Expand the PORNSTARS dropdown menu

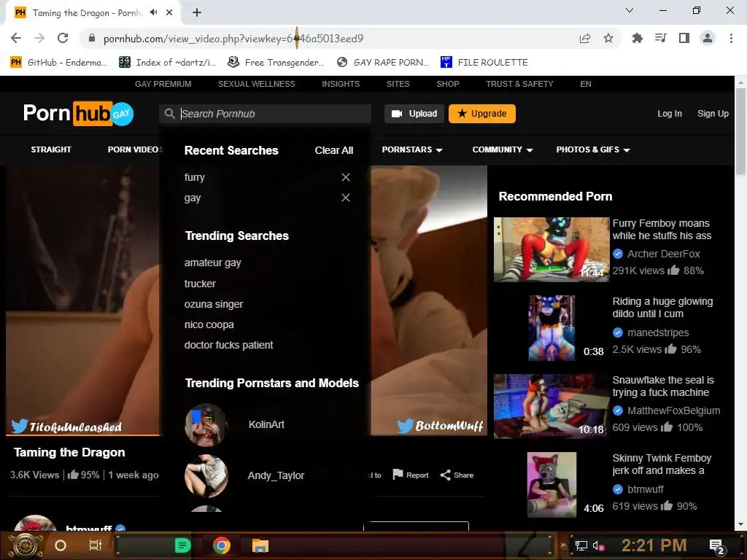[x=412, y=149]
